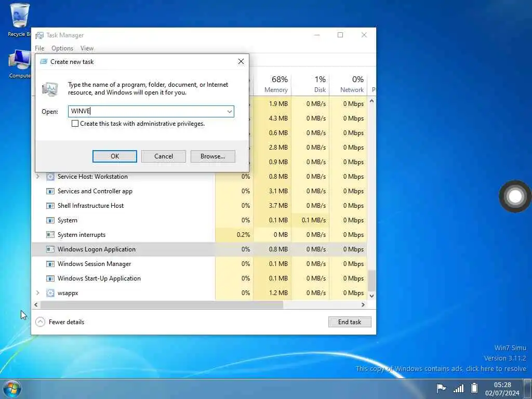Click the horizontal scrollbar right arrow
The image size is (532, 399).
[x=363, y=304]
